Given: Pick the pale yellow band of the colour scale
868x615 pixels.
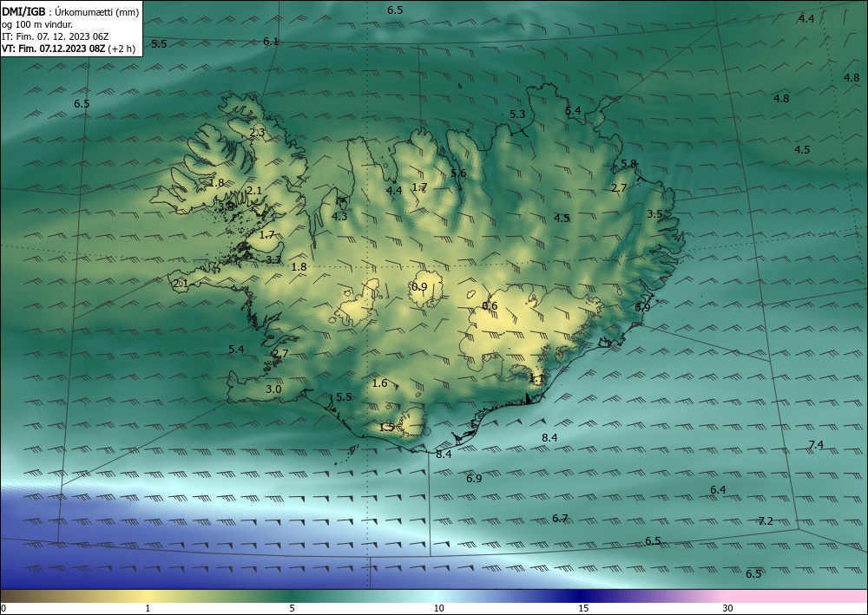Looking at the screenshot, I should click(148, 596).
